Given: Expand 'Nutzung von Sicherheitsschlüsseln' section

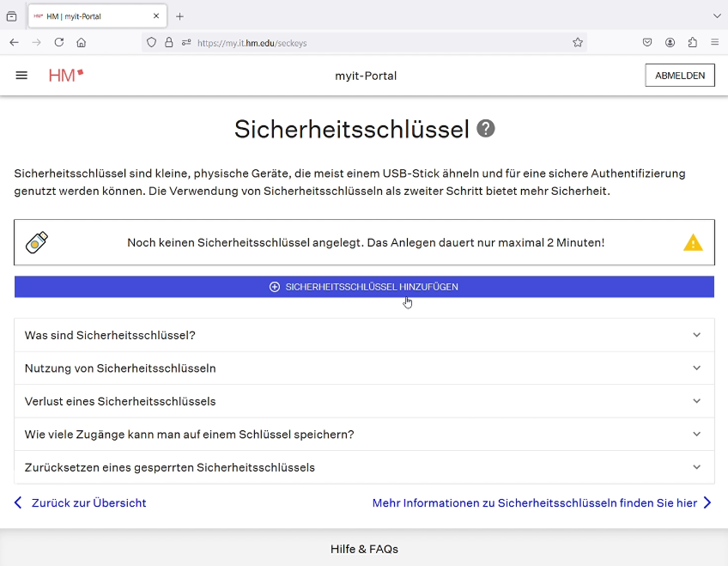Looking at the screenshot, I should pyautogui.click(x=364, y=368).
